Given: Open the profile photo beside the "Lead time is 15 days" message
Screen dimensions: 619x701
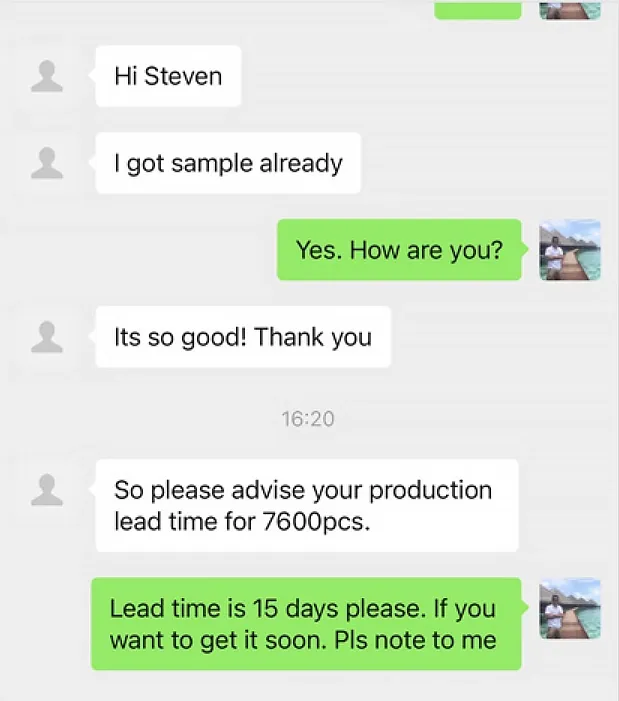Looking at the screenshot, I should pos(570,608).
